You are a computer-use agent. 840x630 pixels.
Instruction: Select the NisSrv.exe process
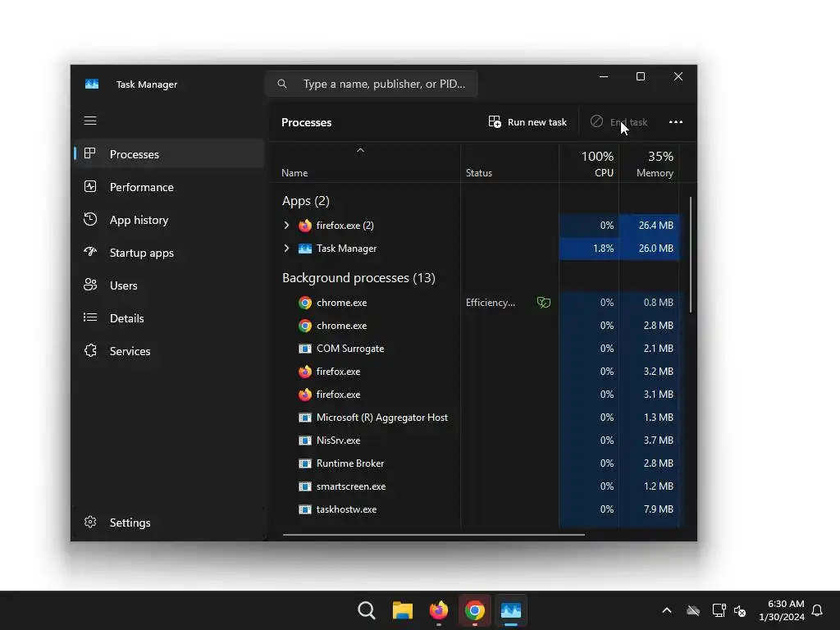tap(481, 441)
